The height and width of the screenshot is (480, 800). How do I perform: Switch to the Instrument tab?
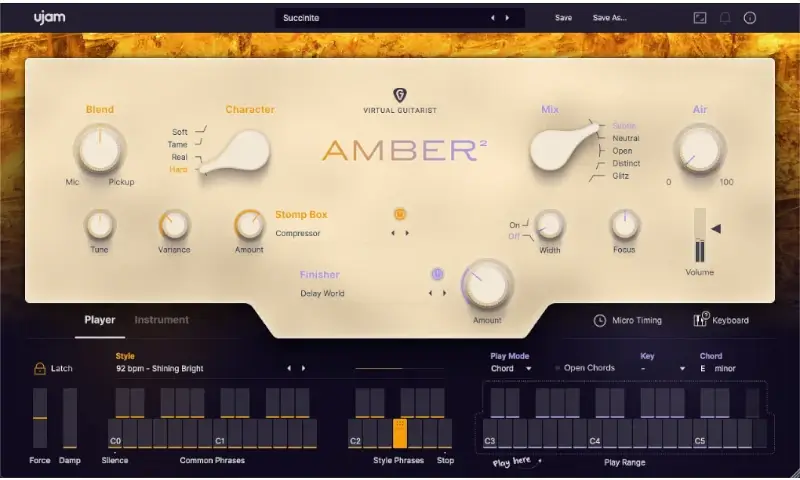tap(161, 320)
